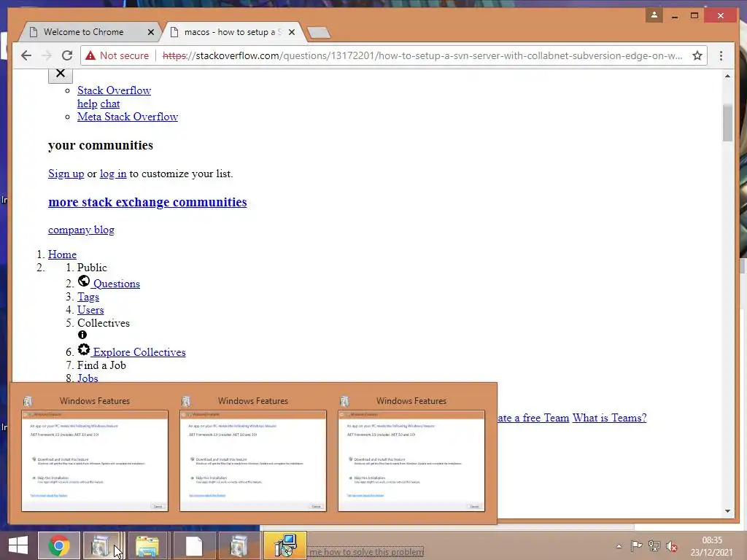Click the Not secure warning icon
This screenshot has width=747, height=560.
(90, 55)
